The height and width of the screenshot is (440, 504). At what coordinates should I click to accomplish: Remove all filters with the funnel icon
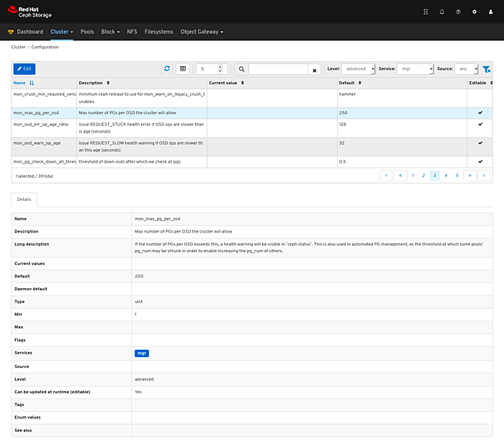coord(486,69)
